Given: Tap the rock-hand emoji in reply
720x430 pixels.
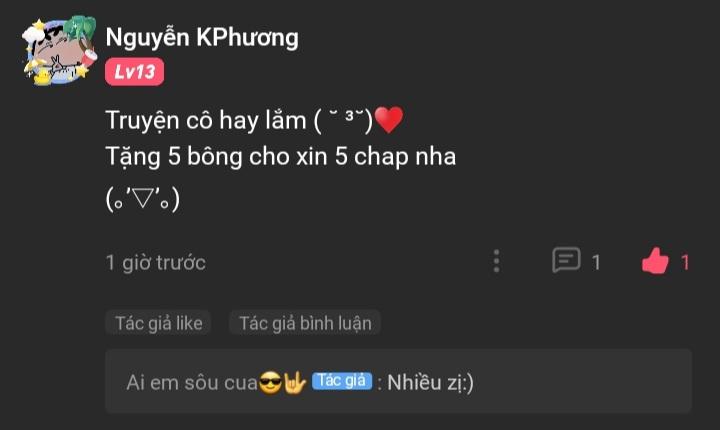Looking at the screenshot, I should coord(294,383).
